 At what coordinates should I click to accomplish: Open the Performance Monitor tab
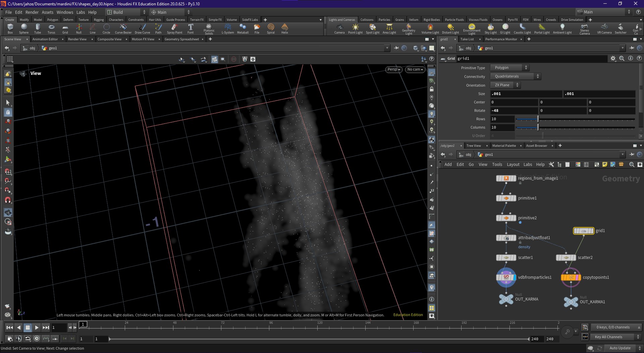click(501, 39)
